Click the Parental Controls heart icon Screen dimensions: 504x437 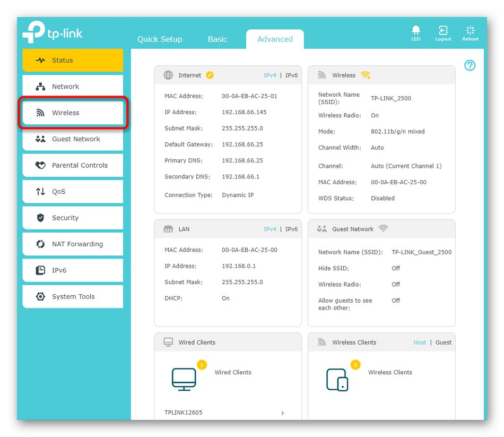[x=40, y=165]
